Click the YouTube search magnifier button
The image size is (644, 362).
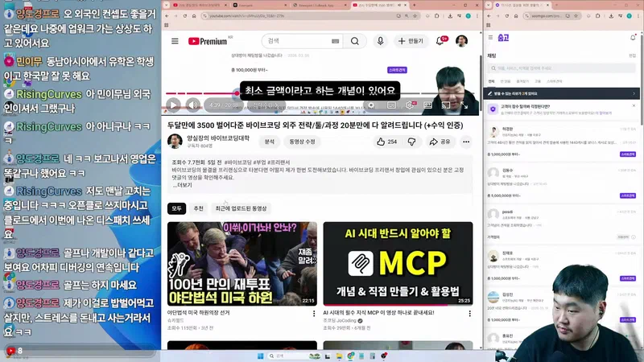click(x=354, y=41)
